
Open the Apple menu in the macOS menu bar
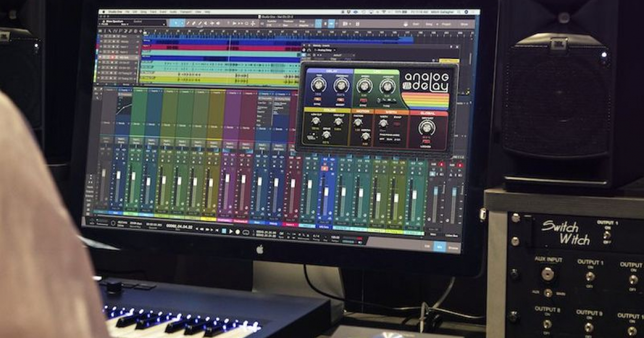tap(104, 11)
